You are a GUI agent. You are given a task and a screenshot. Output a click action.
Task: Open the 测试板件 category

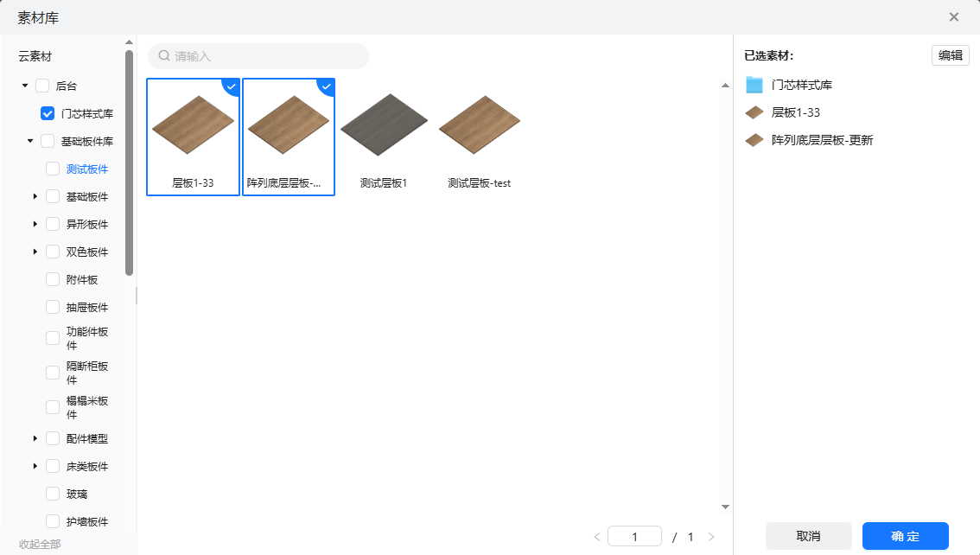coord(87,169)
